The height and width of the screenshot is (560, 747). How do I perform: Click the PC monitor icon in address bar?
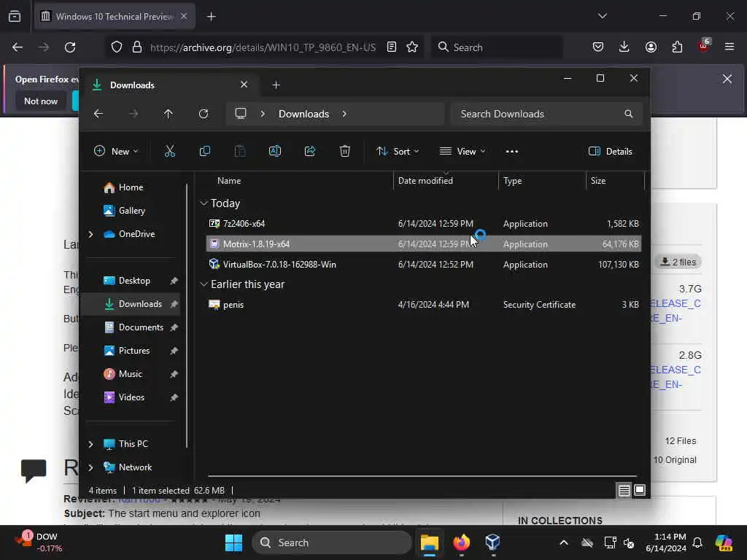tap(241, 114)
